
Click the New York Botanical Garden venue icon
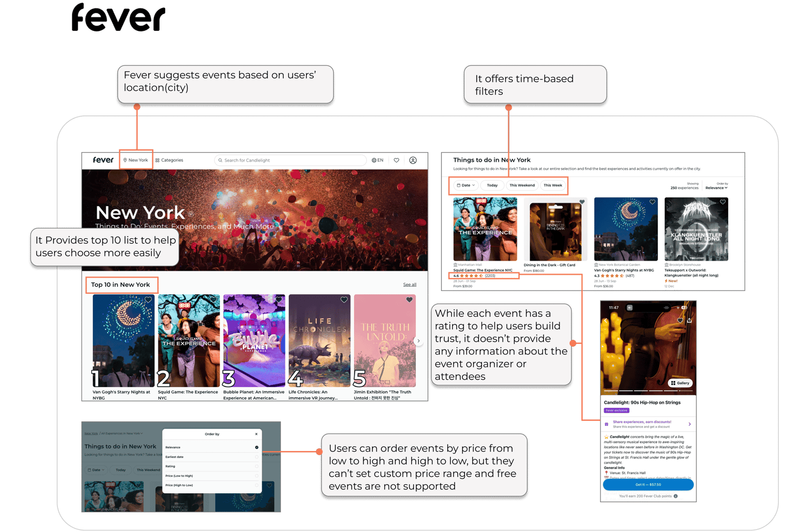tap(596, 265)
